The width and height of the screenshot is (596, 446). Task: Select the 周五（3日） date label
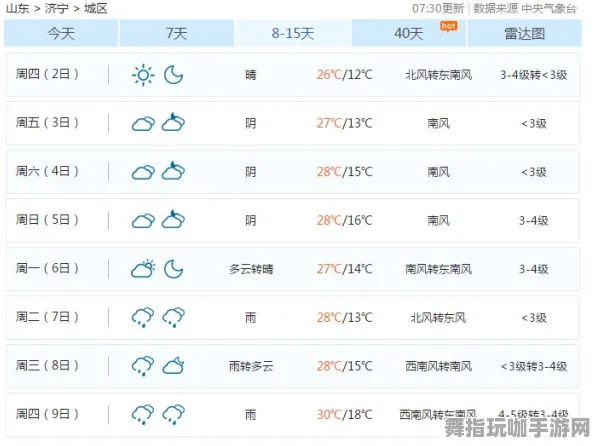[47, 122]
